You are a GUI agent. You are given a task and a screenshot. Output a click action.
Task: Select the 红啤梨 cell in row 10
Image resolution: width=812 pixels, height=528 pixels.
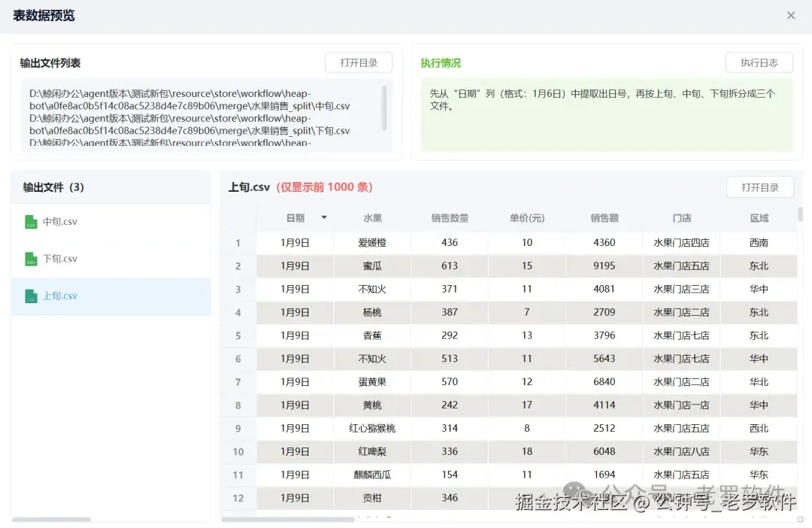[x=372, y=451]
